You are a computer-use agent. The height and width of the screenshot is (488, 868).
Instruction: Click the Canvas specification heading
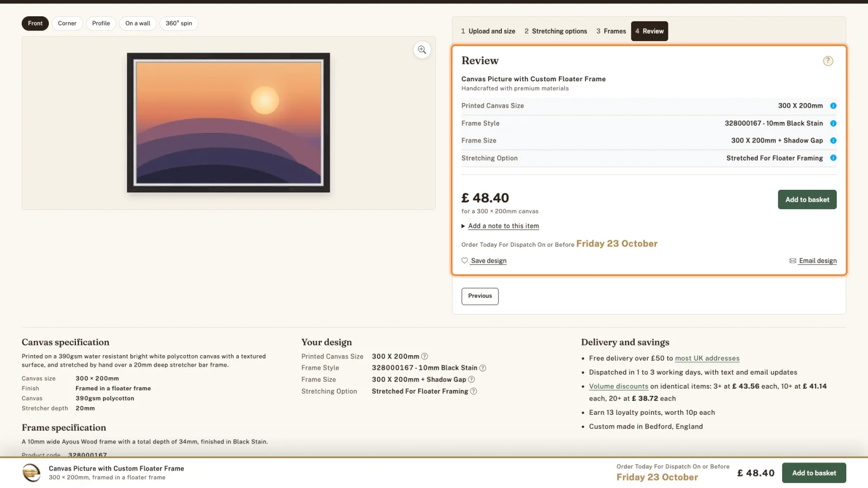66,342
